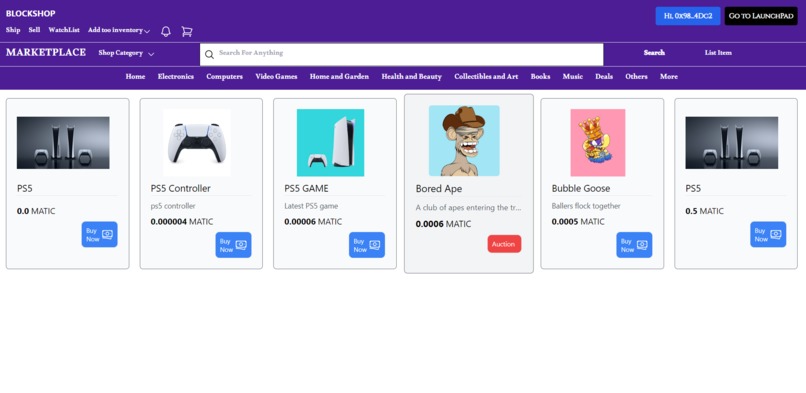
Task: Click 'A club of apes entering' description
Action: tap(468, 208)
